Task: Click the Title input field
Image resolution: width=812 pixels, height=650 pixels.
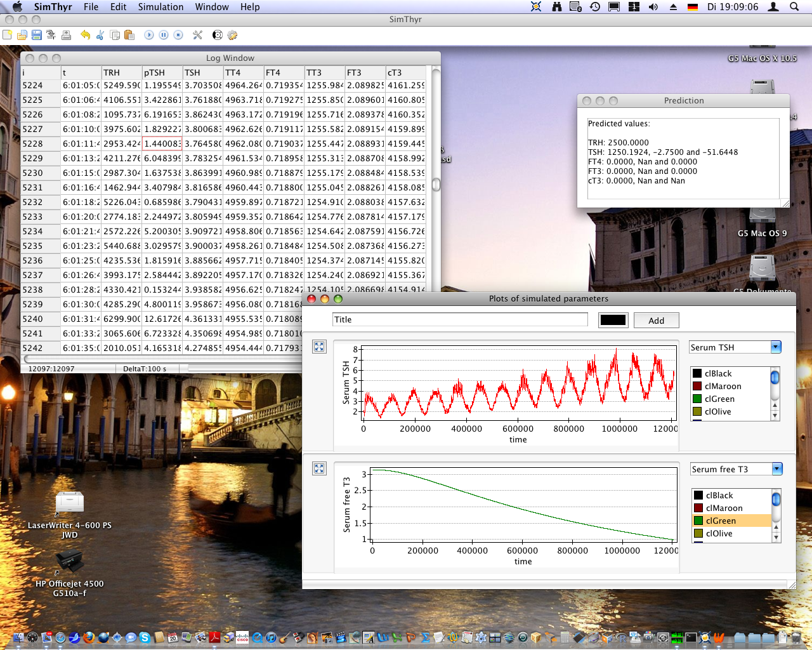Action: tap(460, 319)
